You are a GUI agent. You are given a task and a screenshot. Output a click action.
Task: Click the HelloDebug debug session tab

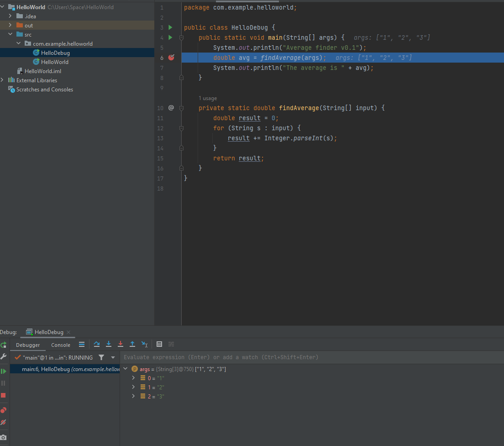click(x=48, y=332)
